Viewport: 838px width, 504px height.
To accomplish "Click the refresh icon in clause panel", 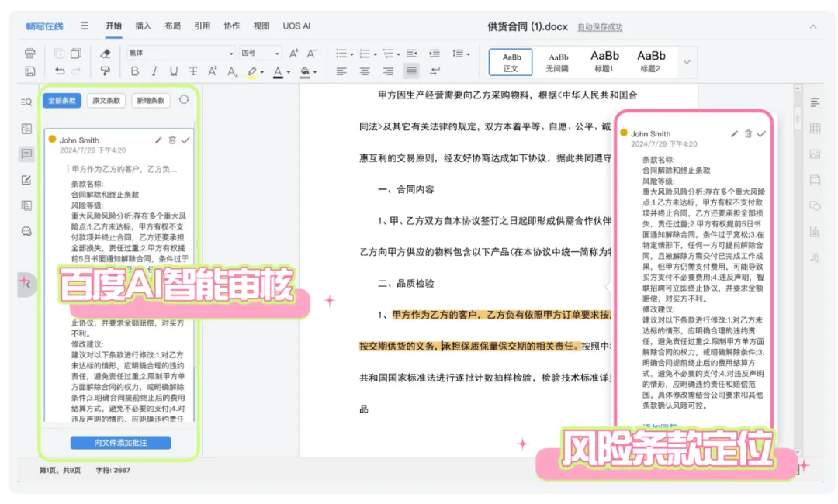I will click(184, 100).
